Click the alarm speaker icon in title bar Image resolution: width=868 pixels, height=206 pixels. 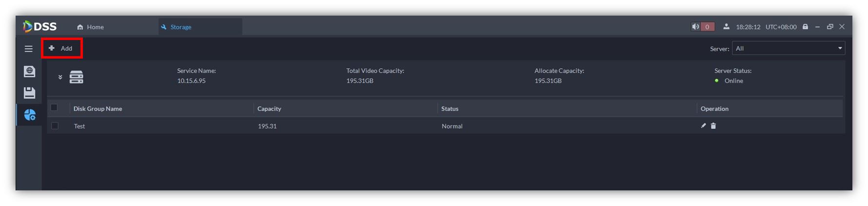coord(695,27)
